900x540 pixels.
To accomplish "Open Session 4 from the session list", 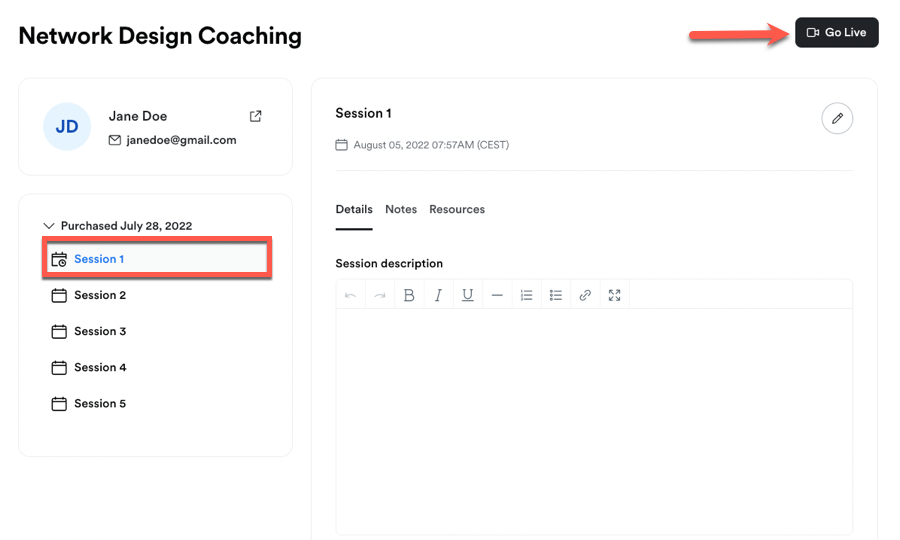I will pyautogui.click(x=99, y=368).
